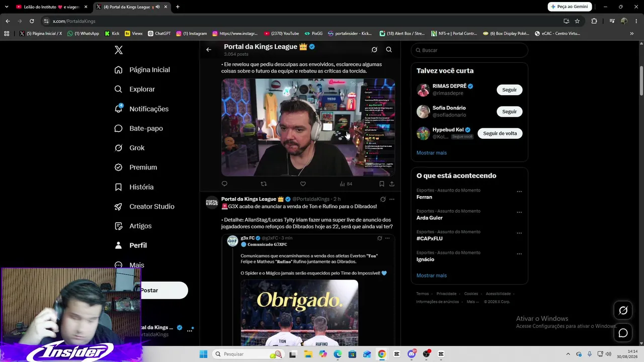
Task: Open the #CAPxFLU trending topic
Action: [430, 238]
